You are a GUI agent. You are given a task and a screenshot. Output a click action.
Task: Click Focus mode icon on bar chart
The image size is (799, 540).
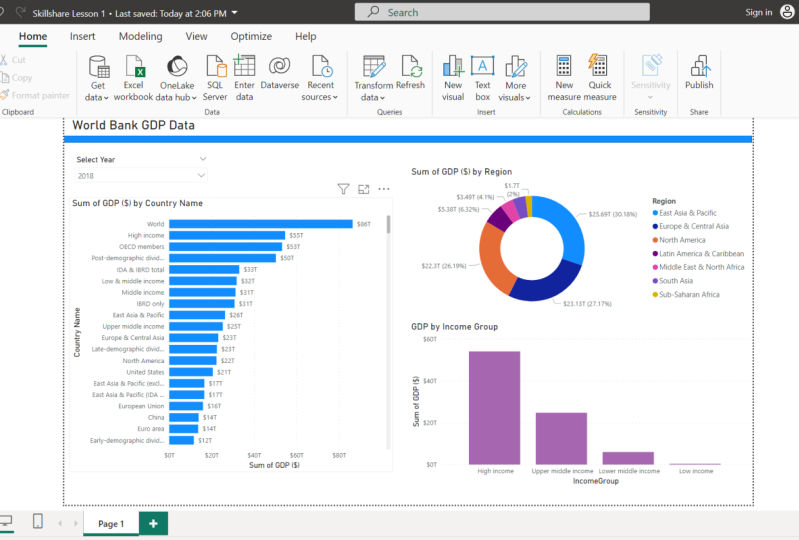[x=363, y=189]
